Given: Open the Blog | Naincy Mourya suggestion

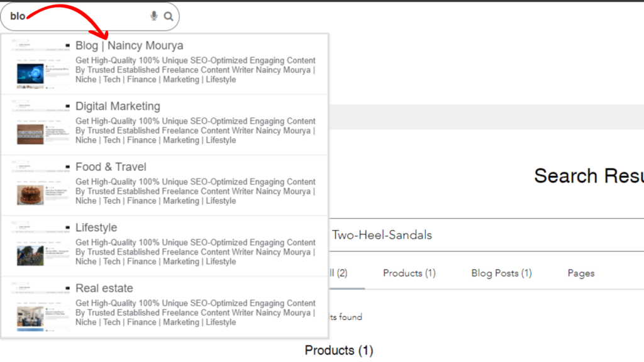Looking at the screenshot, I should coord(128,45).
